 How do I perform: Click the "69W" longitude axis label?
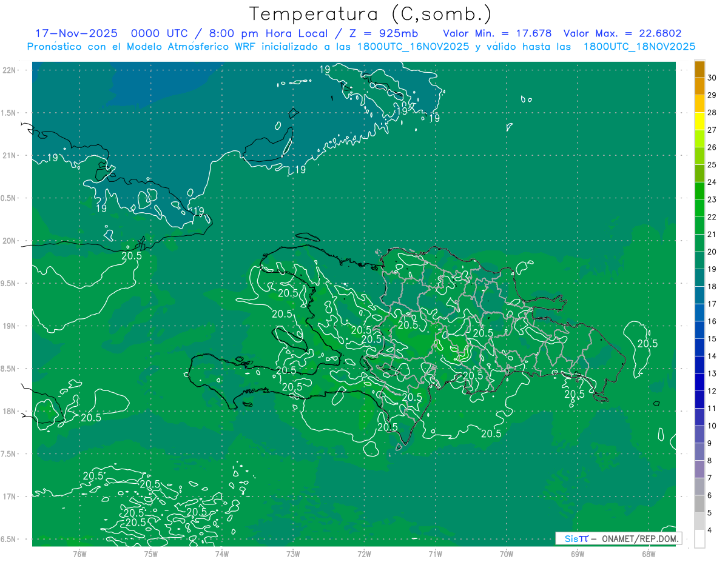578,554
